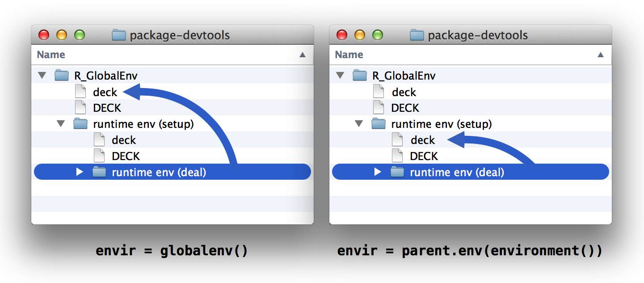Image resolution: width=644 pixels, height=283 pixels.
Task: Sort by Name column in right window
Action: point(349,55)
